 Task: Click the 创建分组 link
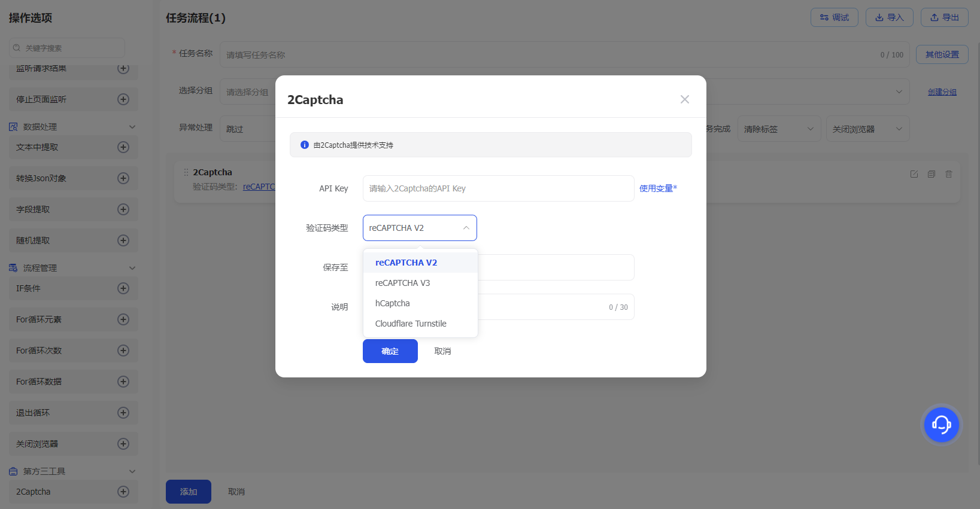point(942,92)
